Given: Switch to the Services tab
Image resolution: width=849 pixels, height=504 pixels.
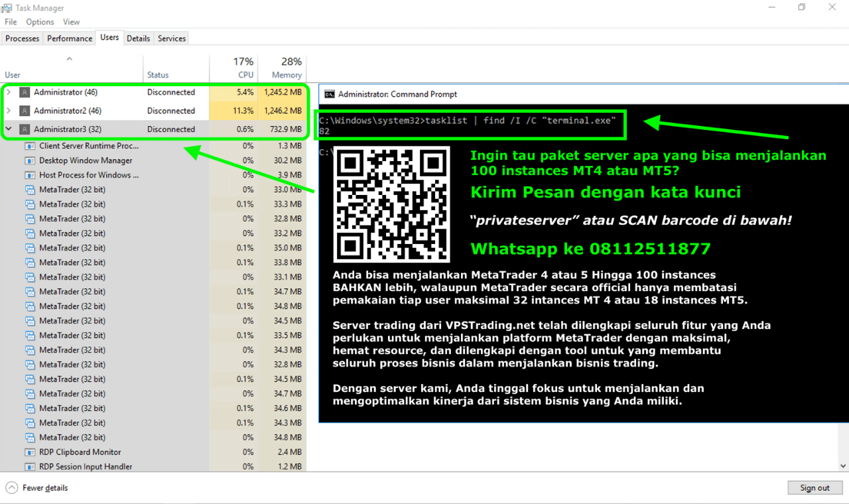Looking at the screenshot, I should (x=172, y=38).
